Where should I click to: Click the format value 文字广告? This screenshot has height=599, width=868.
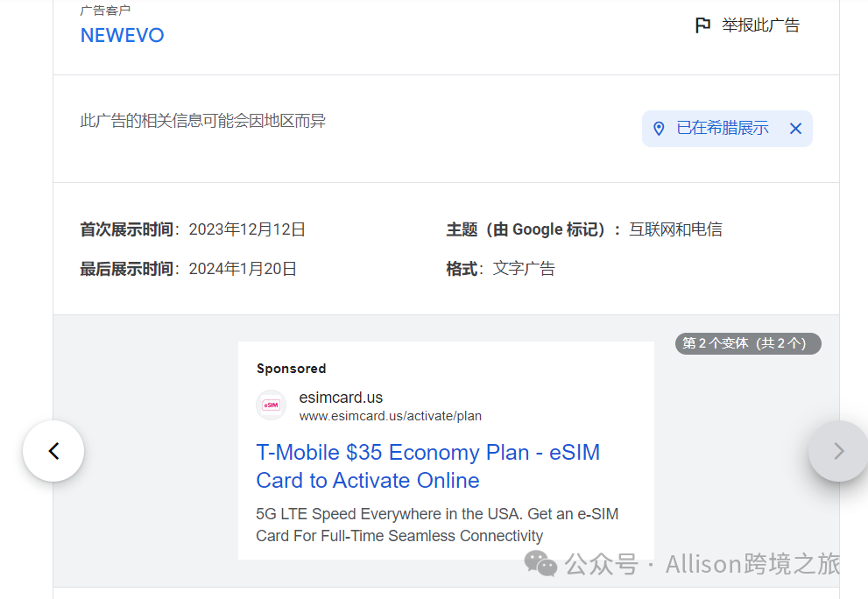524,269
